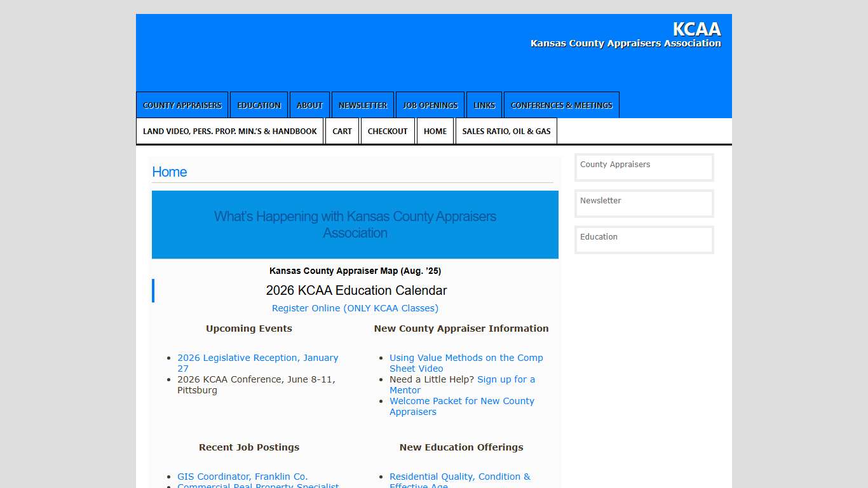The width and height of the screenshot is (868, 488).
Task: Open Register Online (ONLY KCAA Classes) link
Action: (x=355, y=308)
